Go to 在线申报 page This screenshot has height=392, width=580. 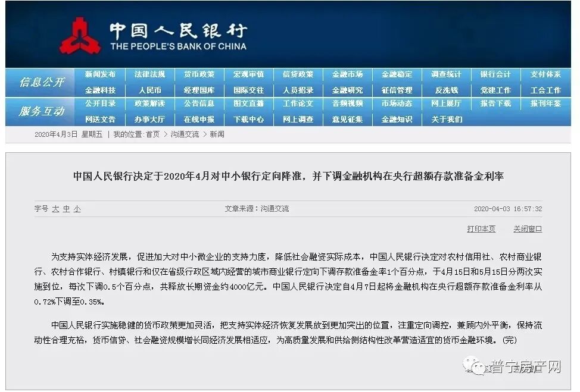[199, 120]
